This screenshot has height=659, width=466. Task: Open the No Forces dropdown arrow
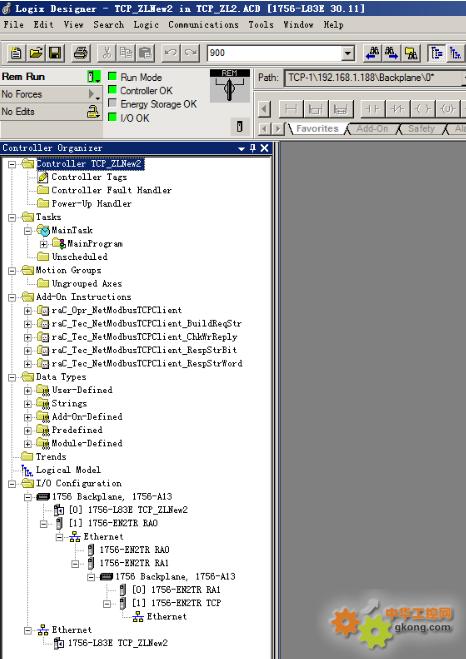pyautogui.click(x=93, y=94)
